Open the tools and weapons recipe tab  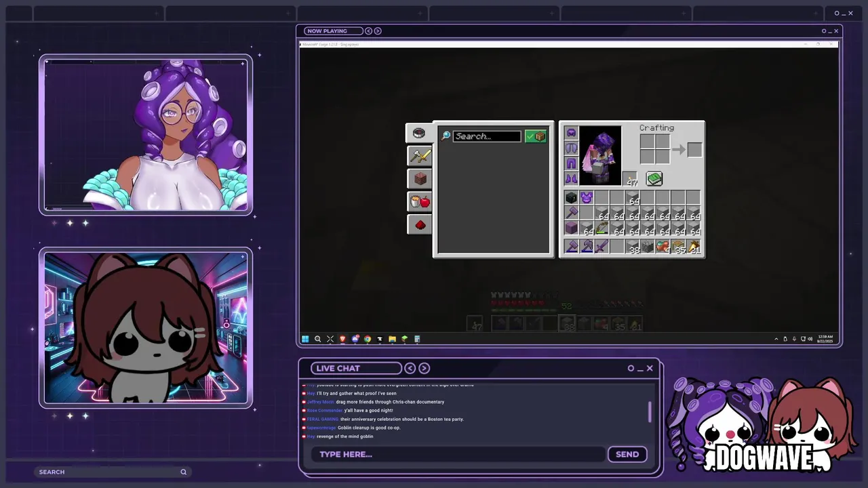pyautogui.click(x=419, y=156)
